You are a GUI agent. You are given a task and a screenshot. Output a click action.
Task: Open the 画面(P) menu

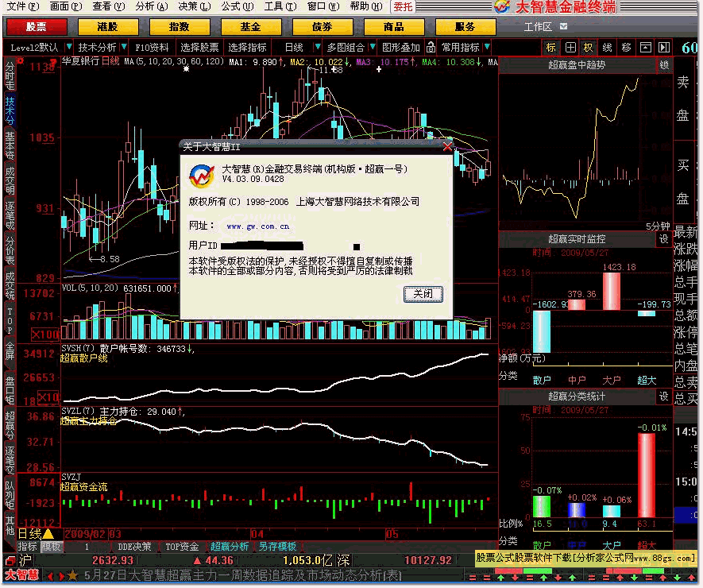[66, 6]
